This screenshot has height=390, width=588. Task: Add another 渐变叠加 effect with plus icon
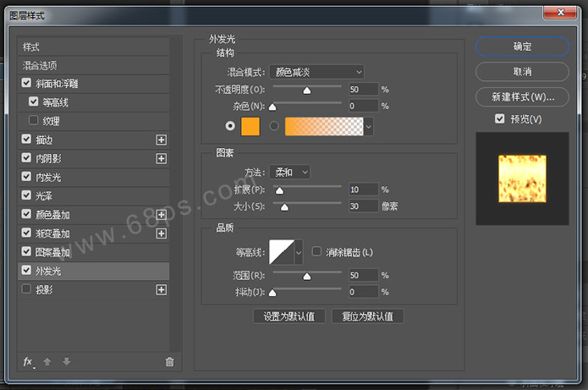(162, 233)
